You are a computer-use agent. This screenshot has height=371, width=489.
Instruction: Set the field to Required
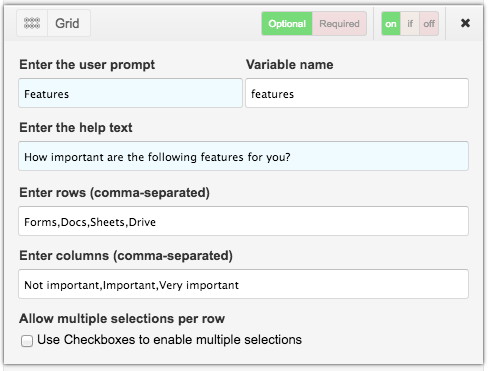pos(339,24)
